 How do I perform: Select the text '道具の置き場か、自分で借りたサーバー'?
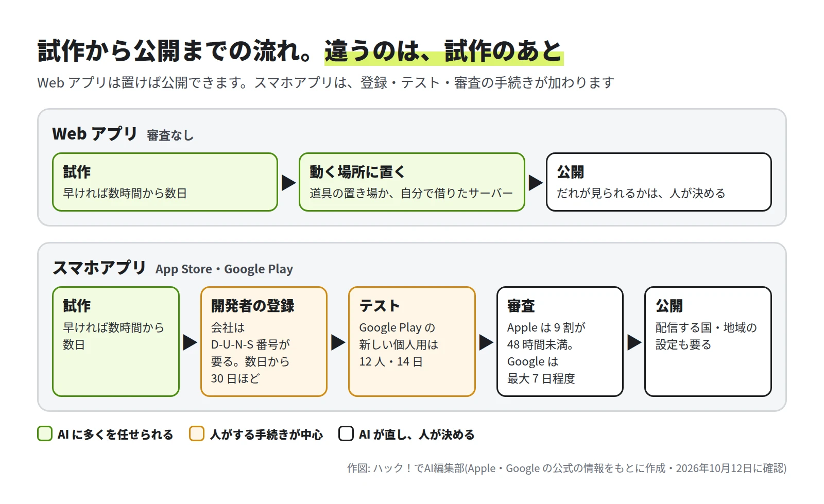click(x=411, y=193)
